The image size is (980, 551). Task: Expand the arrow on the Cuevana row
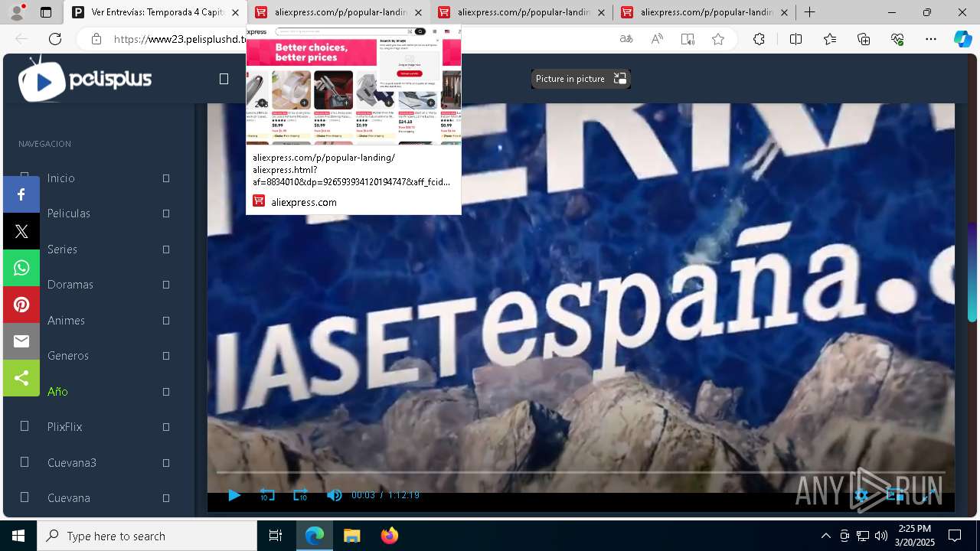click(x=166, y=498)
